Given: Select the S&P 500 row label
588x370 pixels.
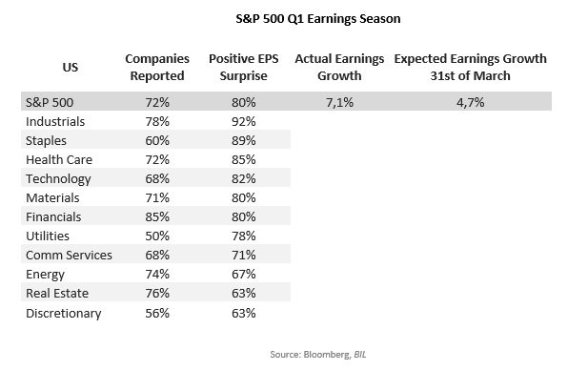Looking at the screenshot, I should (50, 102).
